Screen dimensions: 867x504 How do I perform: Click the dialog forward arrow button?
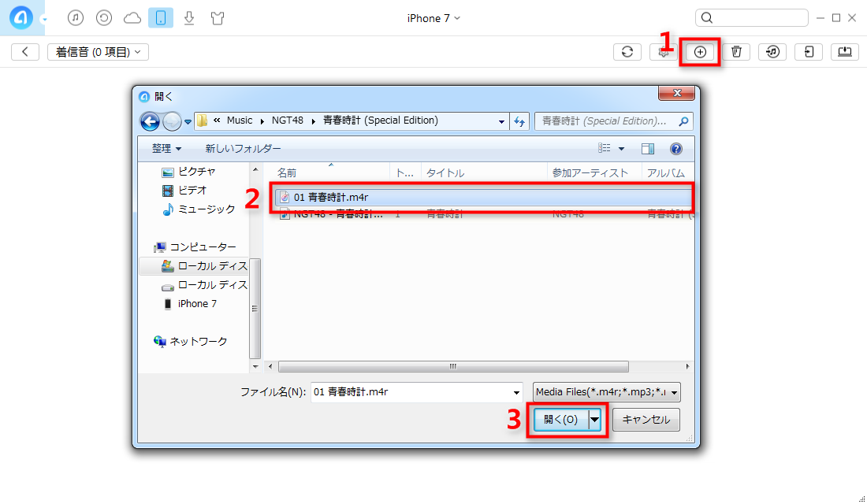click(172, 121)
